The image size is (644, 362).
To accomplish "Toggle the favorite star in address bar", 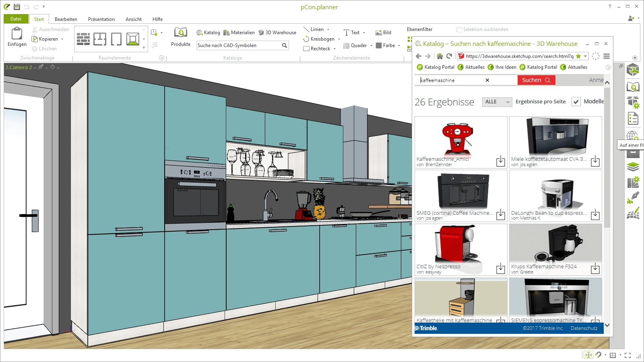I will [578, 56].
